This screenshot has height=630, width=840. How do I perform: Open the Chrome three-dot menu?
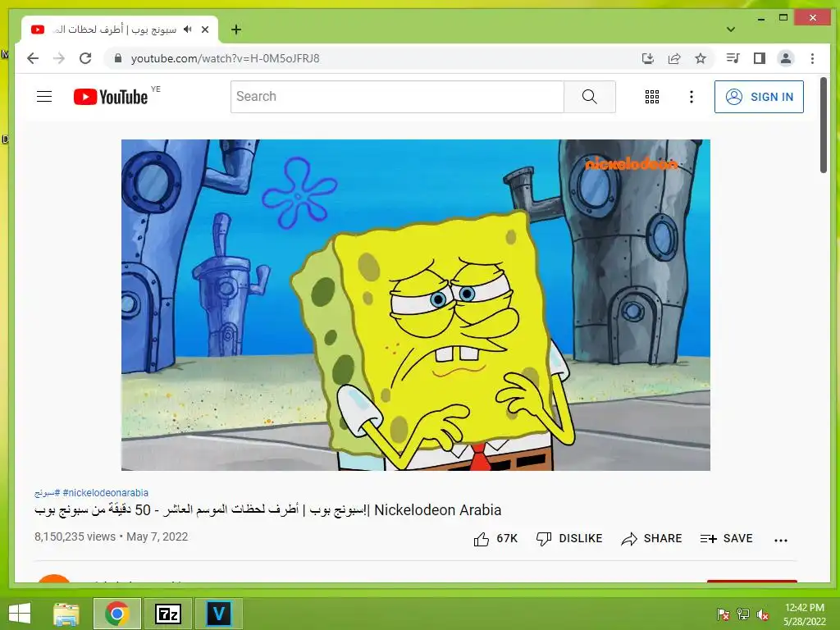tap(812, 58)
